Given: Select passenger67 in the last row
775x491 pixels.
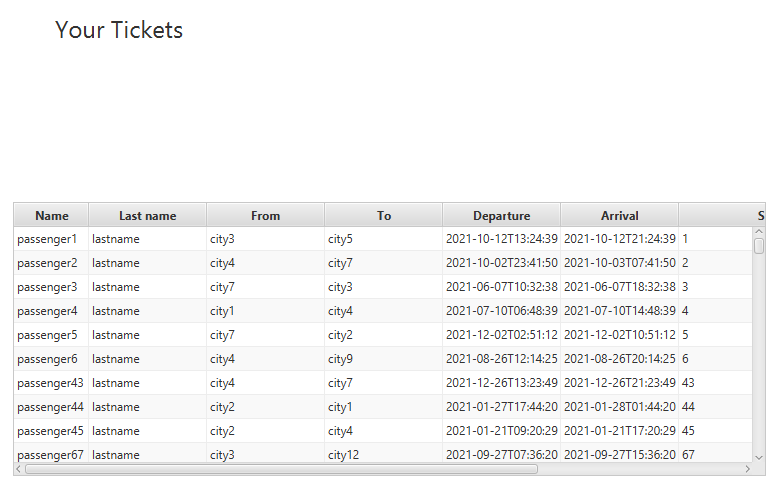Looking at the screenshot, I should pos(50,455).
